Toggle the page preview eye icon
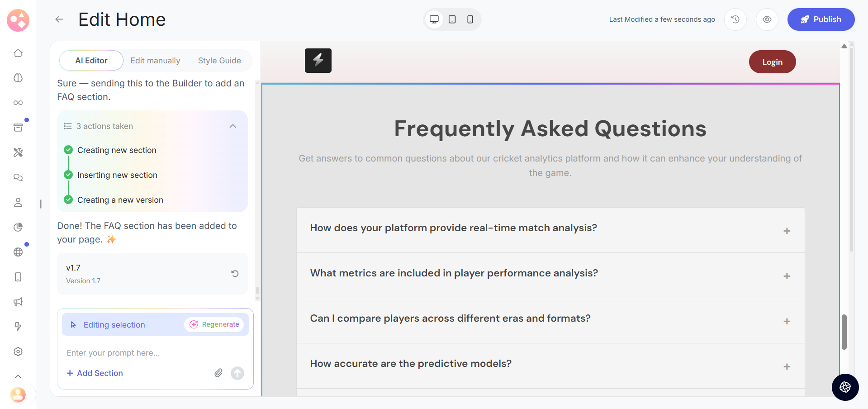 (767, 19)
